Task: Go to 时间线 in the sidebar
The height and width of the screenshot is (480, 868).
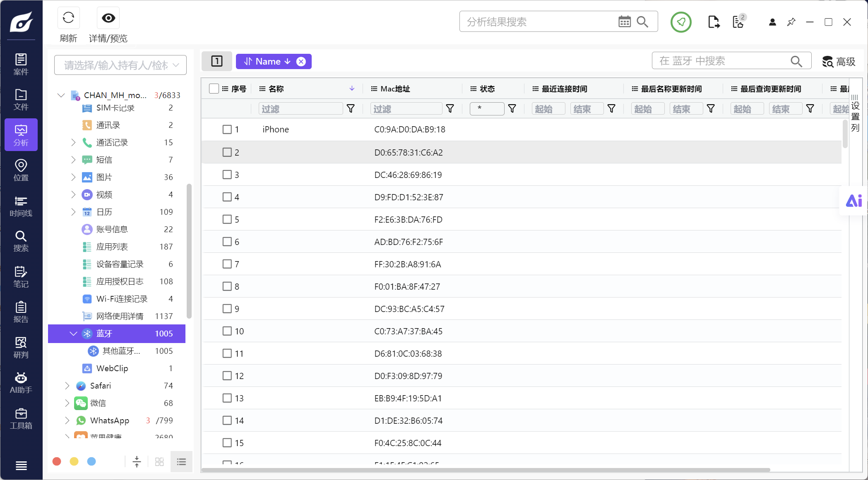Action: (x=21, y=206)
